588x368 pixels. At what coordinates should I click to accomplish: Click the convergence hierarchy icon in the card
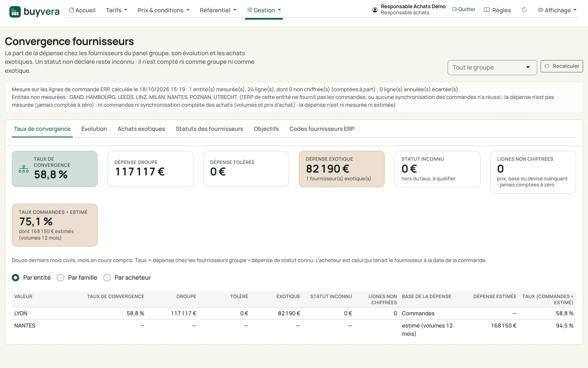pos(24,169)
